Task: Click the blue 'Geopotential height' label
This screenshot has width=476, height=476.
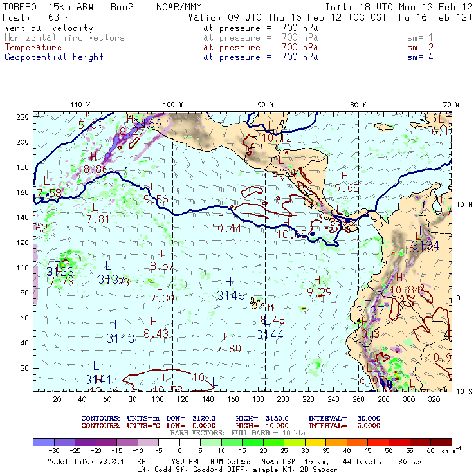Action: 54,57
